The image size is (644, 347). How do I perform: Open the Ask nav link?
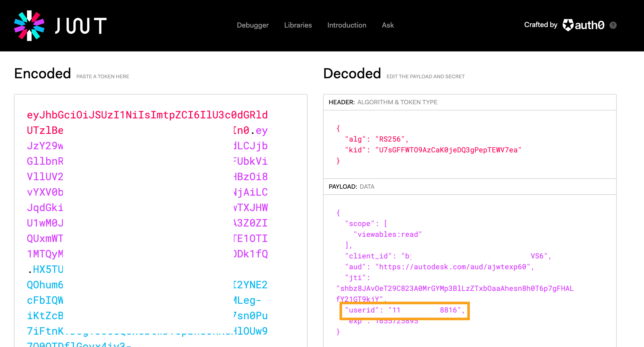(x=387, y=25)
